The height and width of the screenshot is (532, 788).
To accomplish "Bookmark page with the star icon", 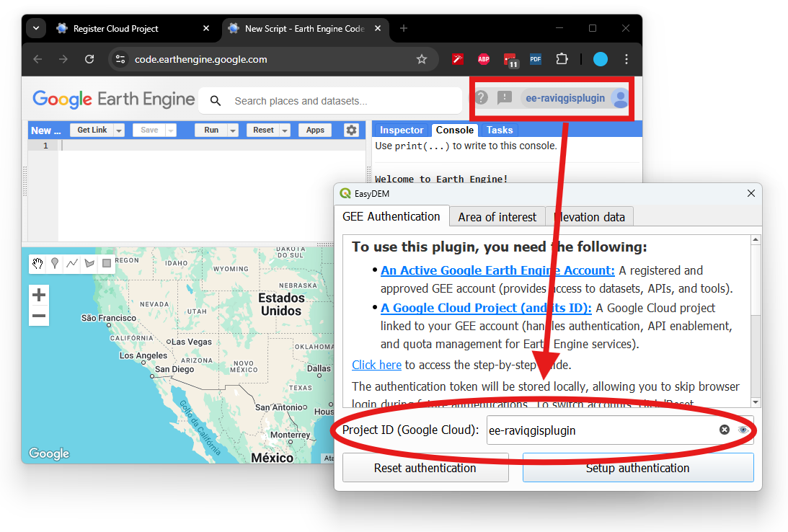I will (422, 59).
